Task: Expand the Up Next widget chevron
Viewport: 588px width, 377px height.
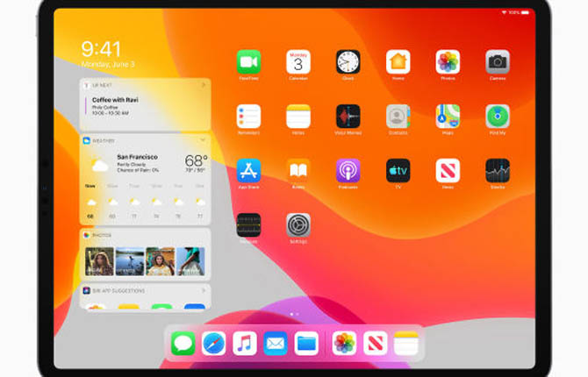Action: click(x=203, y=85)
